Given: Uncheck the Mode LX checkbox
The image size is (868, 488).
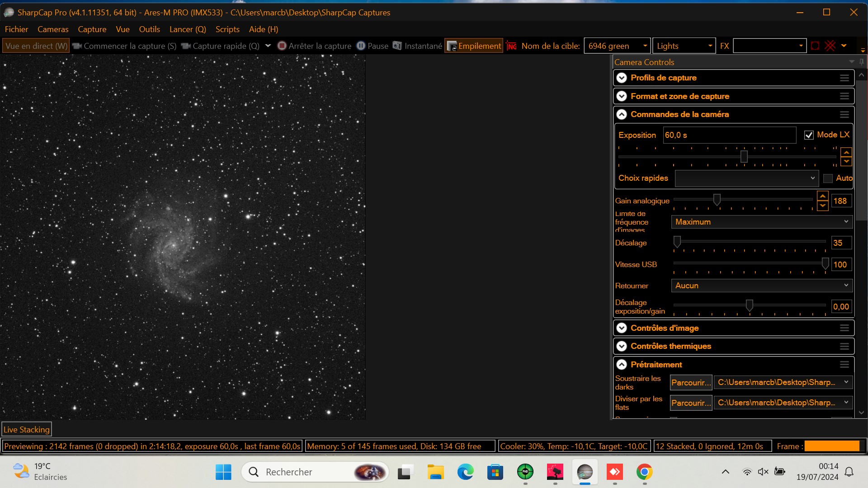Looking at the screenshot, I should click(x=809, y=135).
